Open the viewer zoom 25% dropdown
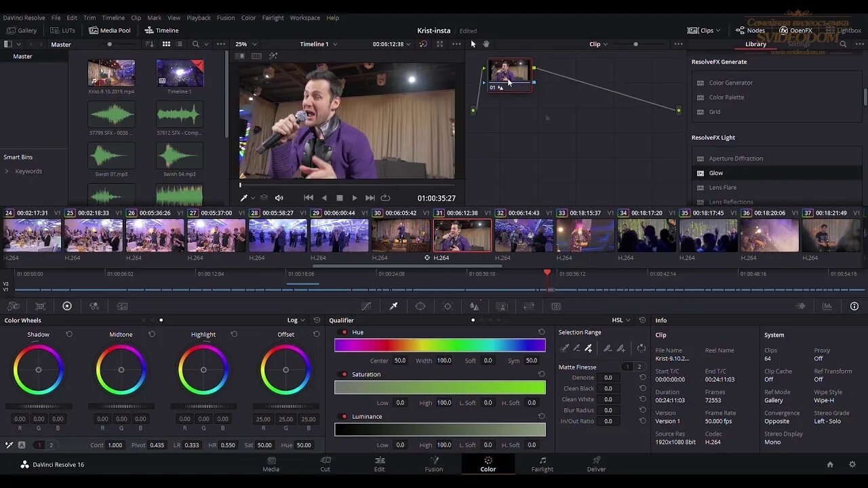This screenshot has width=868, height=488. tap(246, 44)
